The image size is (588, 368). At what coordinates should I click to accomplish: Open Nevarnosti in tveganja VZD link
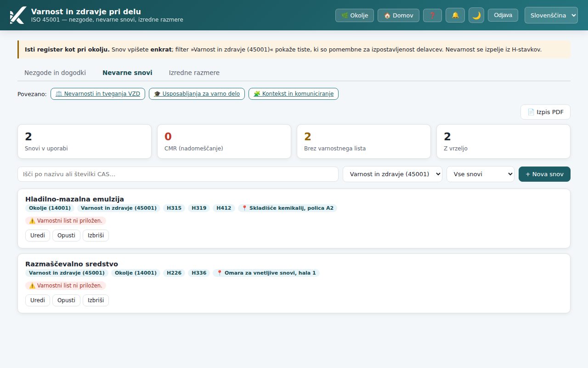click(98, 94)
